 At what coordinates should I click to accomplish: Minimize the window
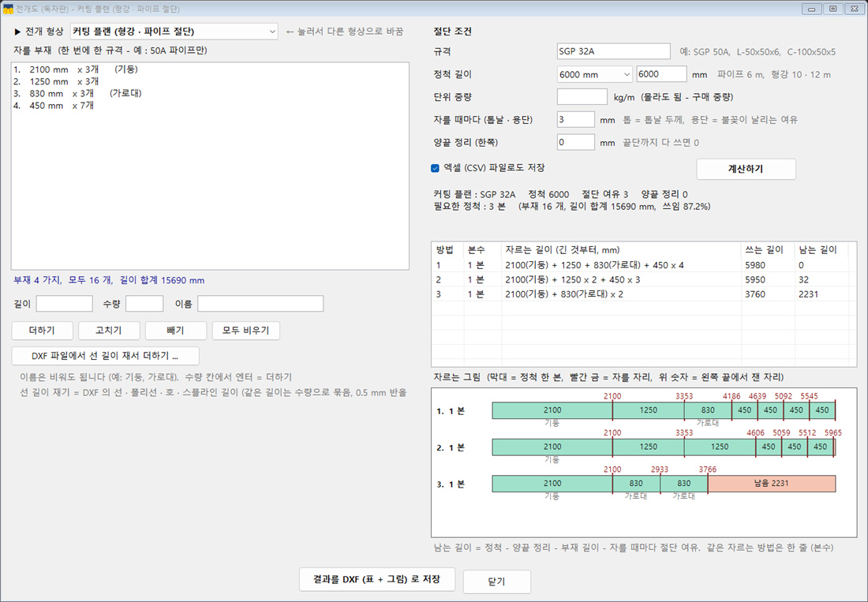point(812,9)
